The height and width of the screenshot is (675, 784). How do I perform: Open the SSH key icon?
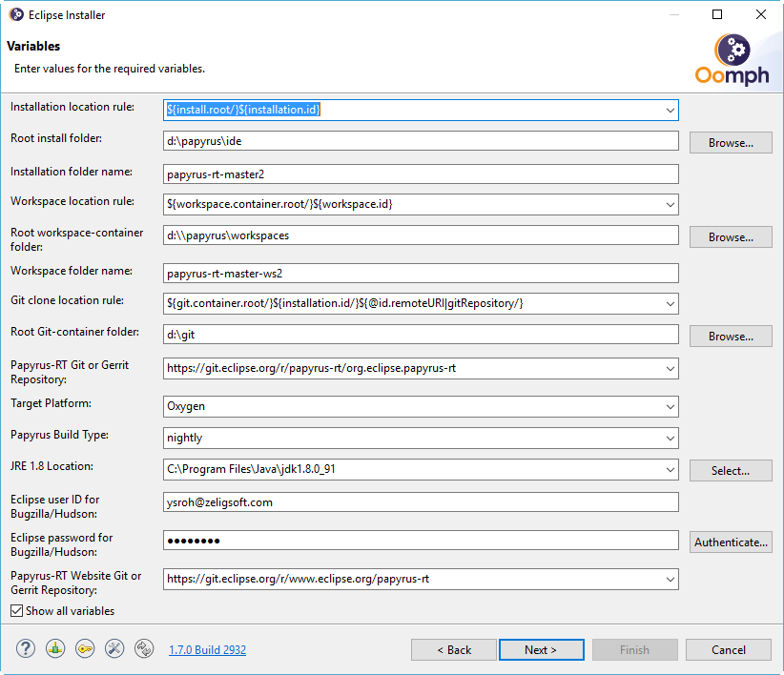click(85, 649)
